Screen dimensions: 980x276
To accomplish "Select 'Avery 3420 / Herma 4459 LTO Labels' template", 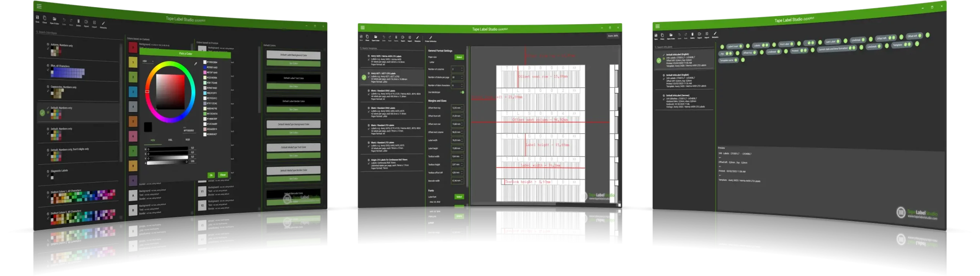I will [391, 60].
